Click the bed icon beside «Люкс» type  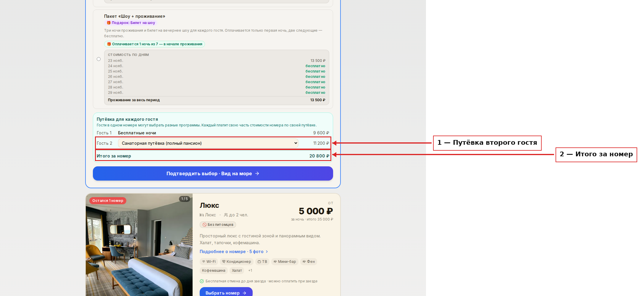[202, 215]
